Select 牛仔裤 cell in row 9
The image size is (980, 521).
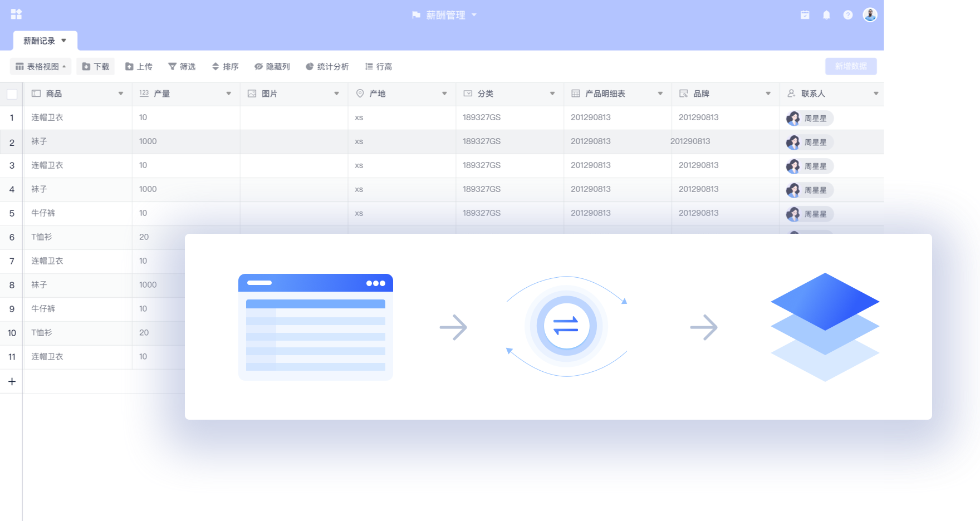coord(78,309)
